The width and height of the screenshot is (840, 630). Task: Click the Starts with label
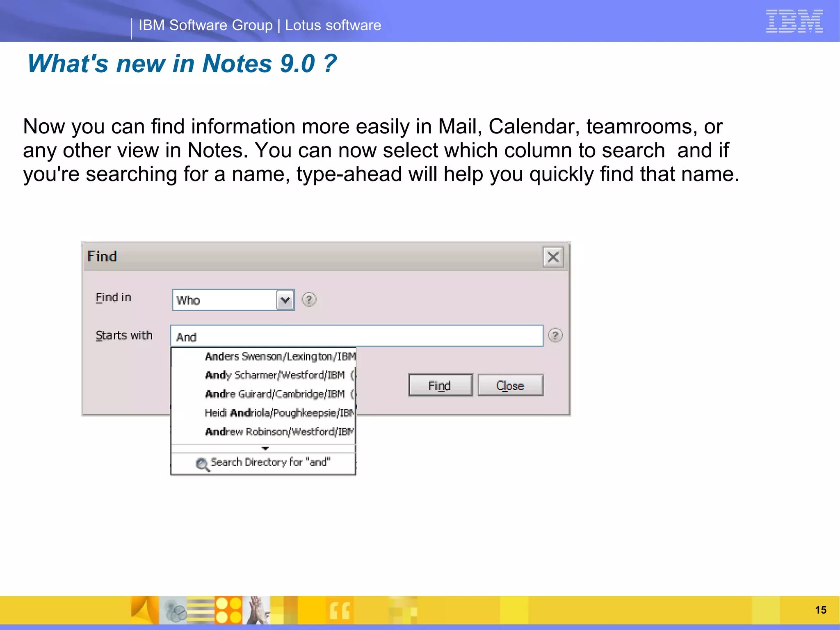(x=124, y=335)
